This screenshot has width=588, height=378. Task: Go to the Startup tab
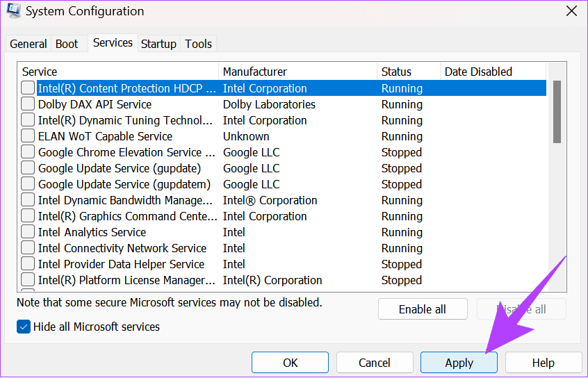tap(158, 44)
